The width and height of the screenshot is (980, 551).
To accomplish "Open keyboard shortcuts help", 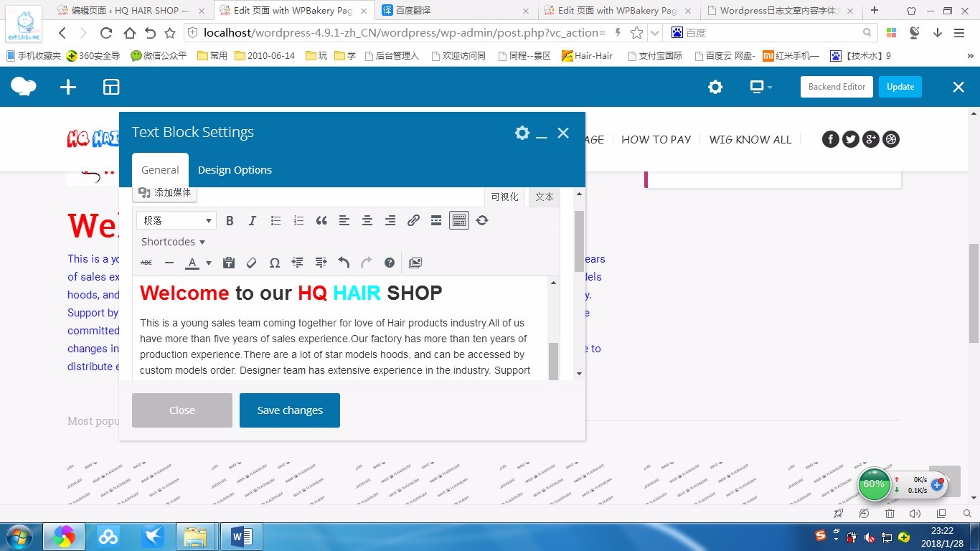I will click(x=390, y=263).
